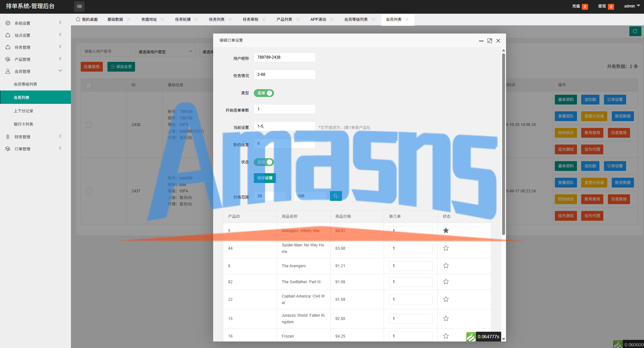Click the 用户昵称 input field
The width and height of the screenshot is (644, 348).
(284, 57)
